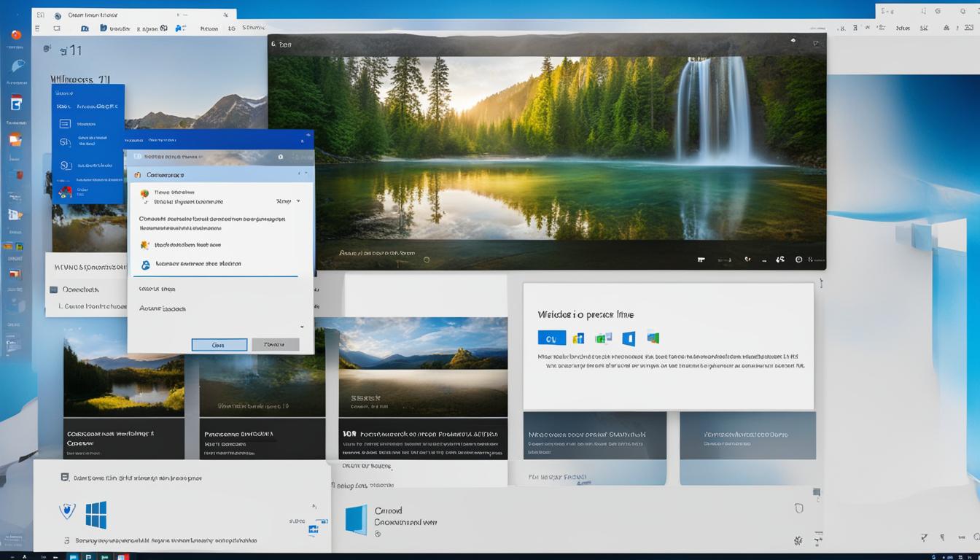The width and height of the screenshot is (980, 560).
Task: Toggle the checkbox icon heading the bottom panel
Action: (65, 478)
